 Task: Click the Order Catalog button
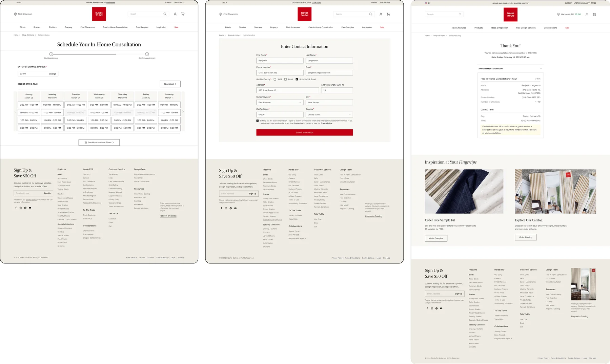click(526, 237)
